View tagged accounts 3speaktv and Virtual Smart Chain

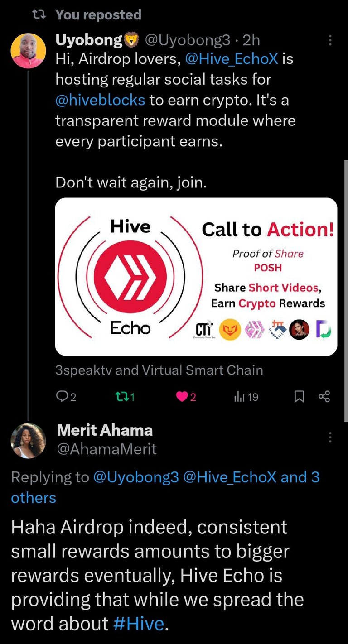(159, 370)
